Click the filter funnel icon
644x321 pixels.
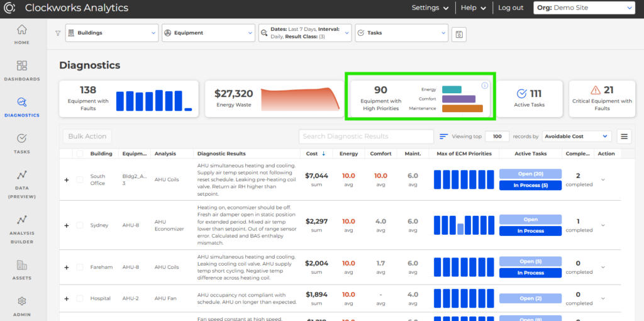click(58, 33)
